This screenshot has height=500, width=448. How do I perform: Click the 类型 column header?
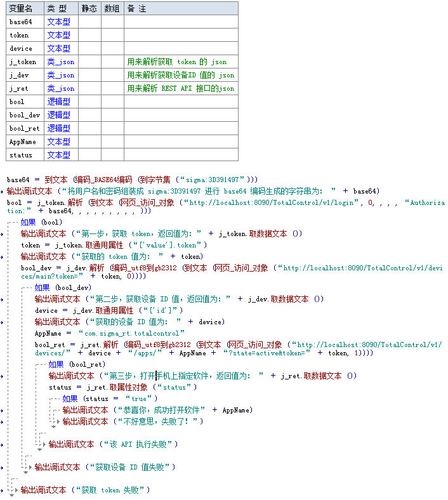(61, 9)
